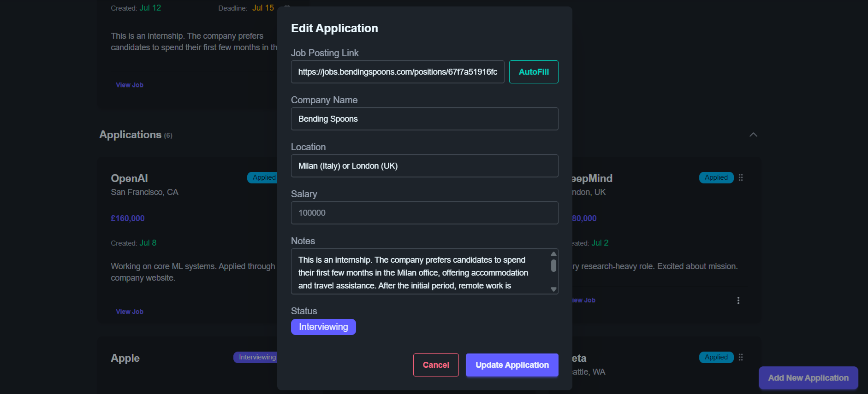Click the Edit Application dialog title
This screenshot has height=394, width=868.
click(x=334, y=29)
